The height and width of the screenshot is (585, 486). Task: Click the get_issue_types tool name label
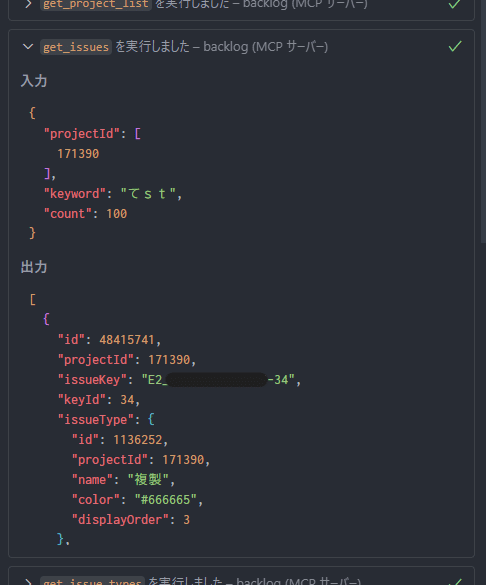tap(92, 581)
